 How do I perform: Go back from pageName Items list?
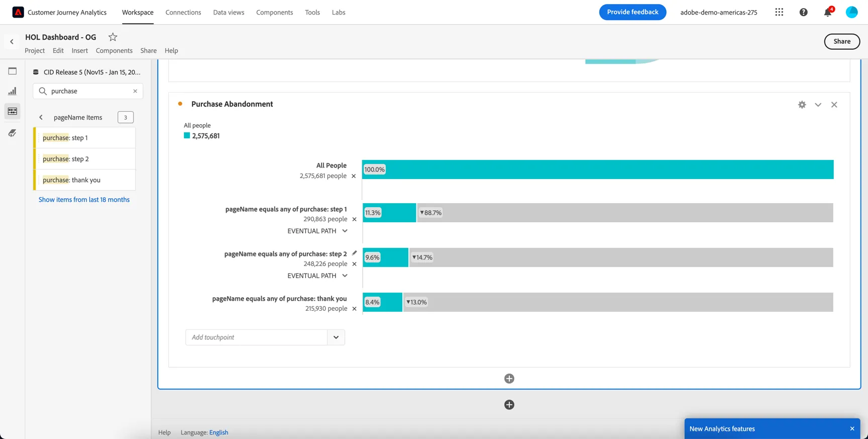click(x=41, y=118)
